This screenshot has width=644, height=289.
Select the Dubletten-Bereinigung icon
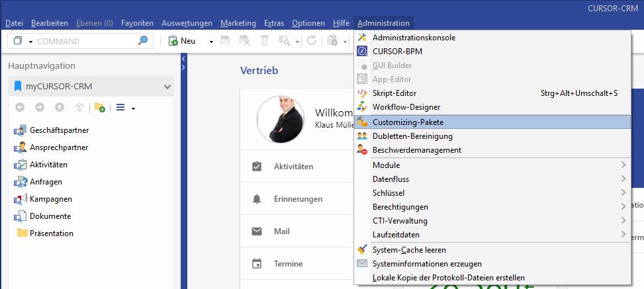[362, 136]
